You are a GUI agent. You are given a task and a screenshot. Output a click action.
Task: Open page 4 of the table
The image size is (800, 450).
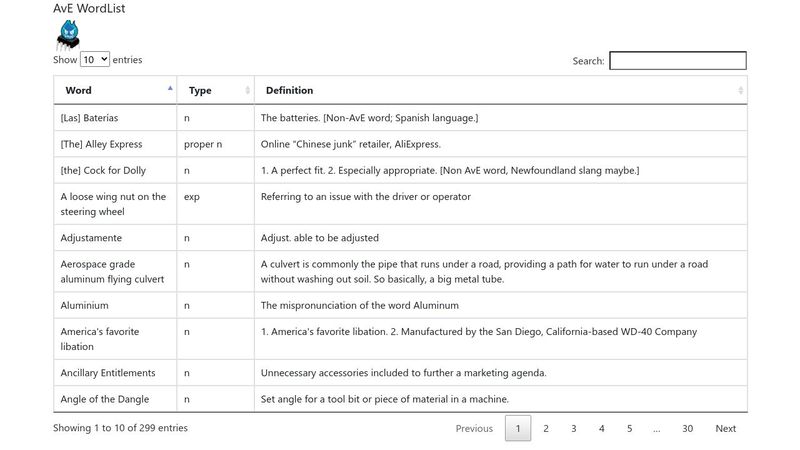(602, 429)
